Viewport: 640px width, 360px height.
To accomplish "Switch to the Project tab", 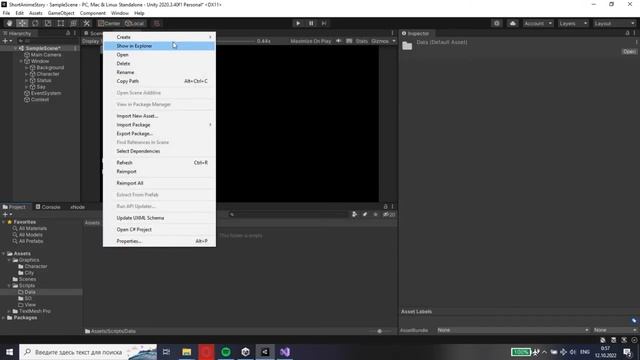I will click(14, 207).
